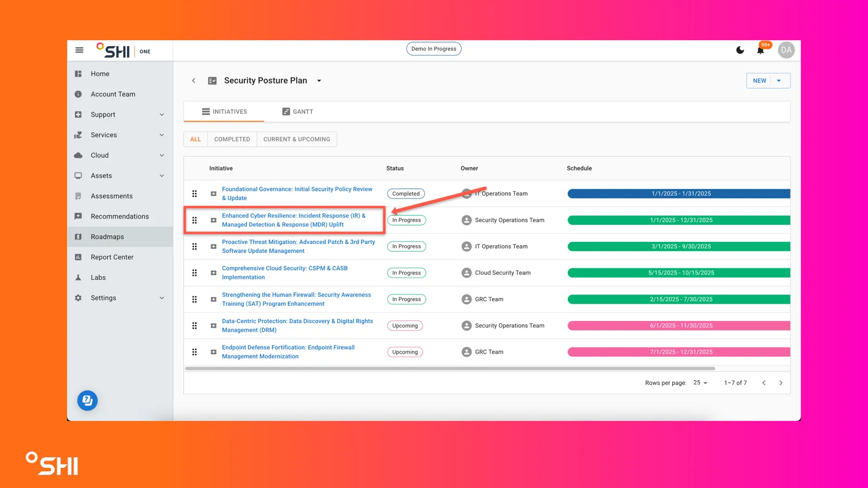Go to next page of results

781,383
